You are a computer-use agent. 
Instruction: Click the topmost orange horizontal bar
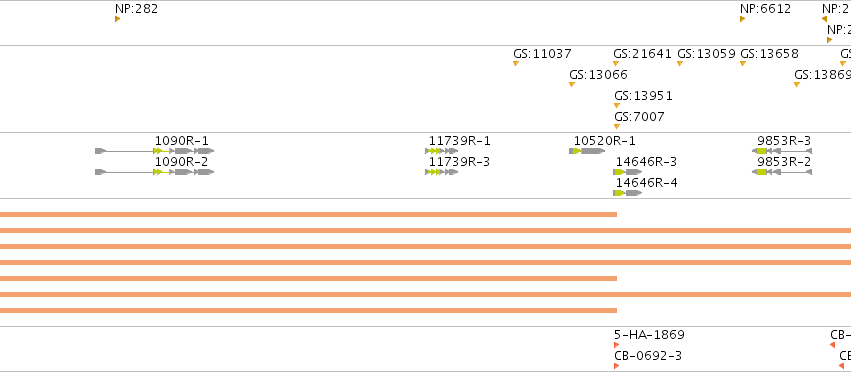pos(308,215)
